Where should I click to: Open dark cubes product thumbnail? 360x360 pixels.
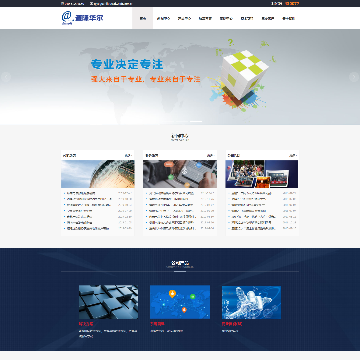pos(108,302)
